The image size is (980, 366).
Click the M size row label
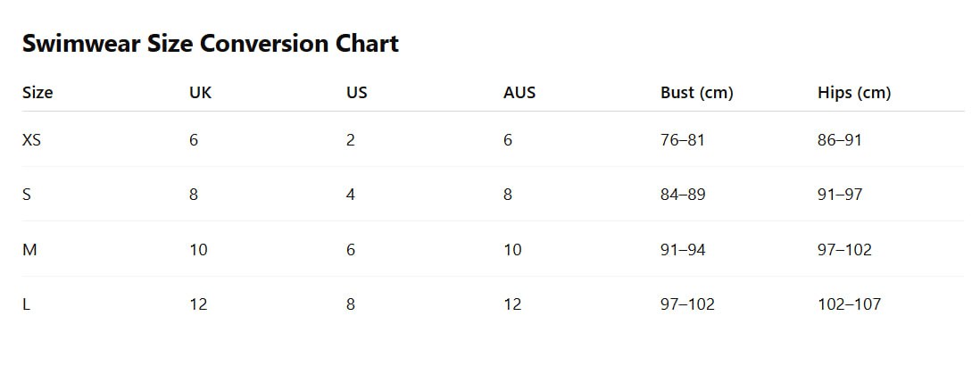[29, 250]
